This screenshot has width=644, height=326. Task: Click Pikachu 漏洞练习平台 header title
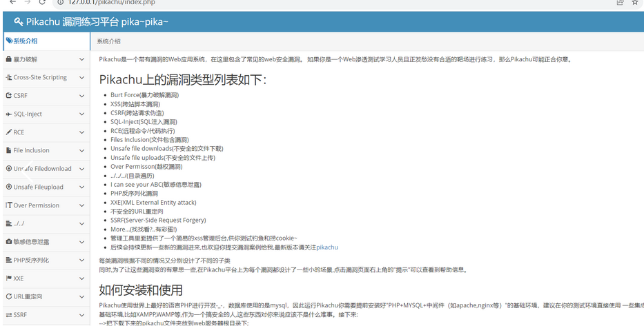click(x=97, y=22)
